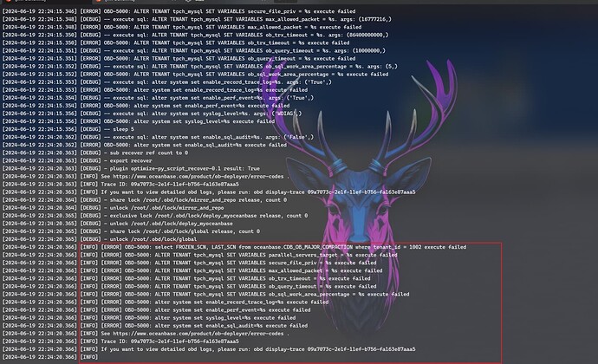
Task: Select 'share lock /root/.obd/lock/global release' line
Action: pyautogui.click(x=131, y=231)
